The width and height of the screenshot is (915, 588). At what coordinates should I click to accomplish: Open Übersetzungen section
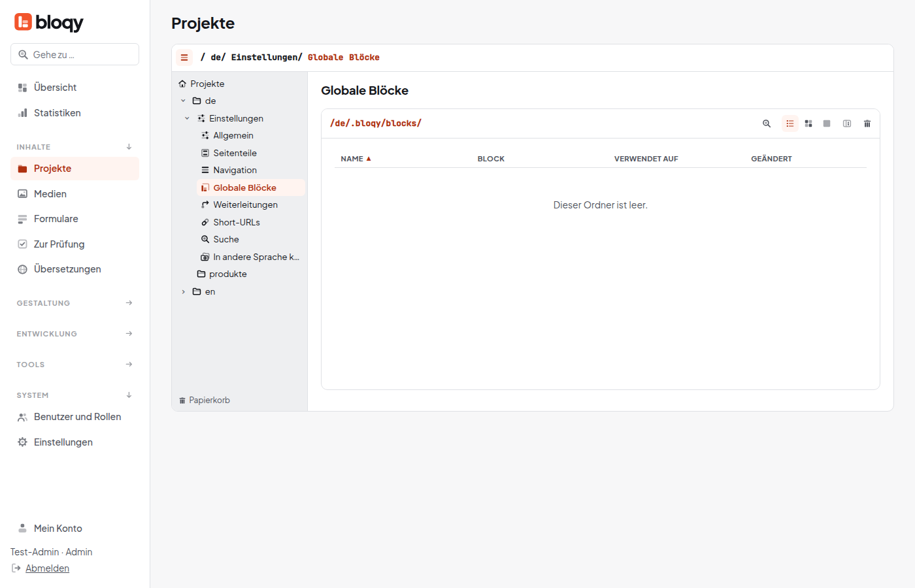coord(75,269)
